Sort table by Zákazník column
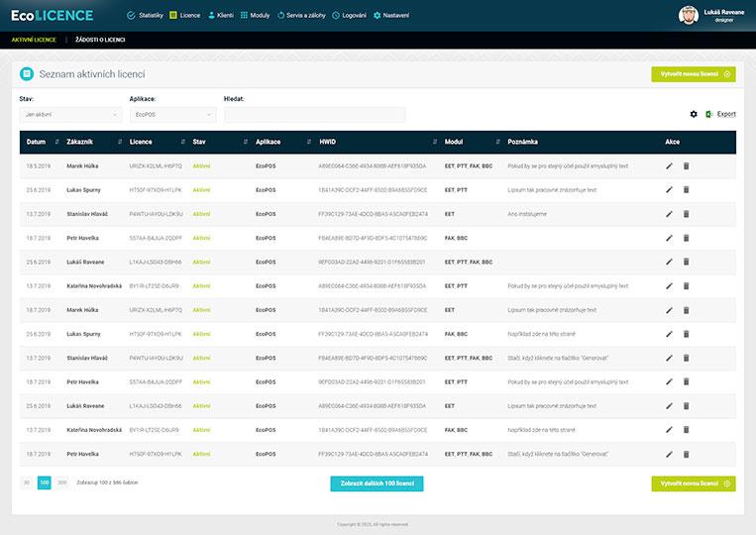756x535 pixels. (x=79, y=142)
